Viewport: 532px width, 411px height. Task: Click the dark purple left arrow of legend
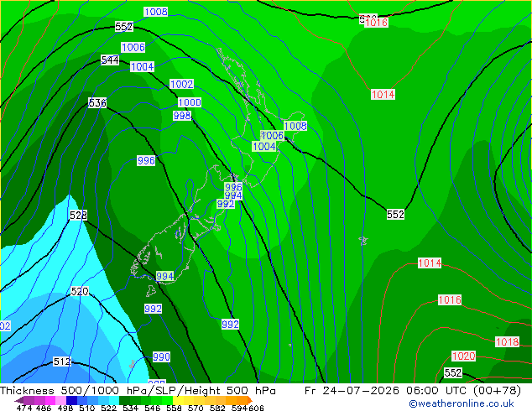19,400
